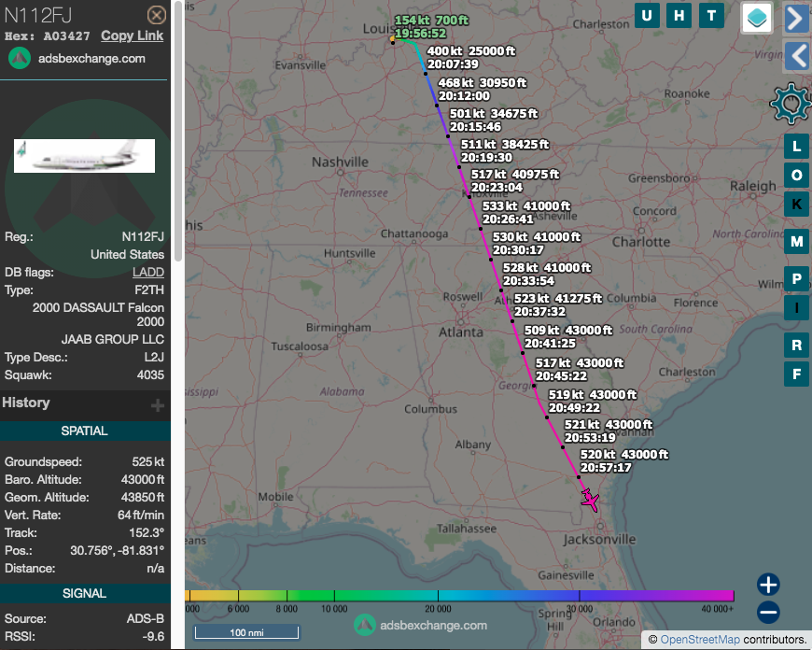Click the Baro. Altitude value 43000 ft

pos(143,480)
